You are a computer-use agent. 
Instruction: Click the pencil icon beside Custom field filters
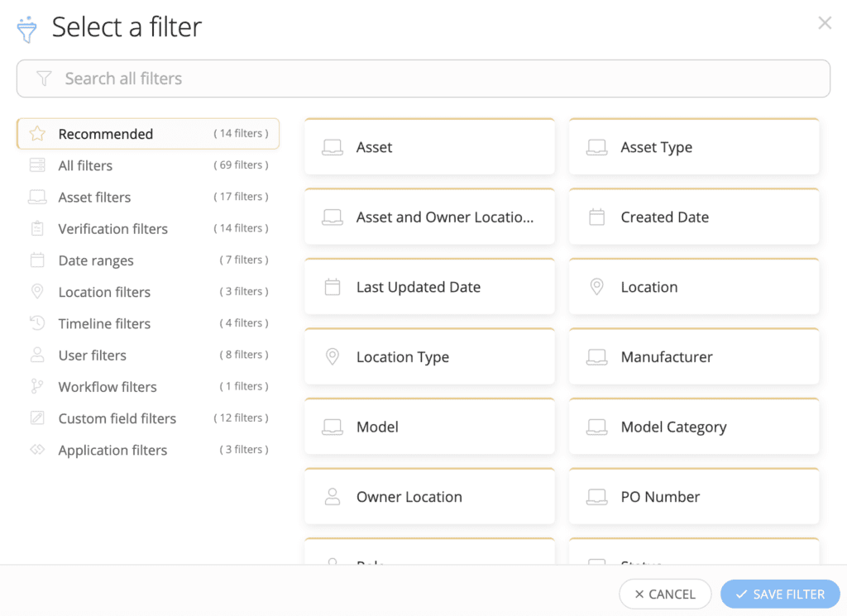37,418
